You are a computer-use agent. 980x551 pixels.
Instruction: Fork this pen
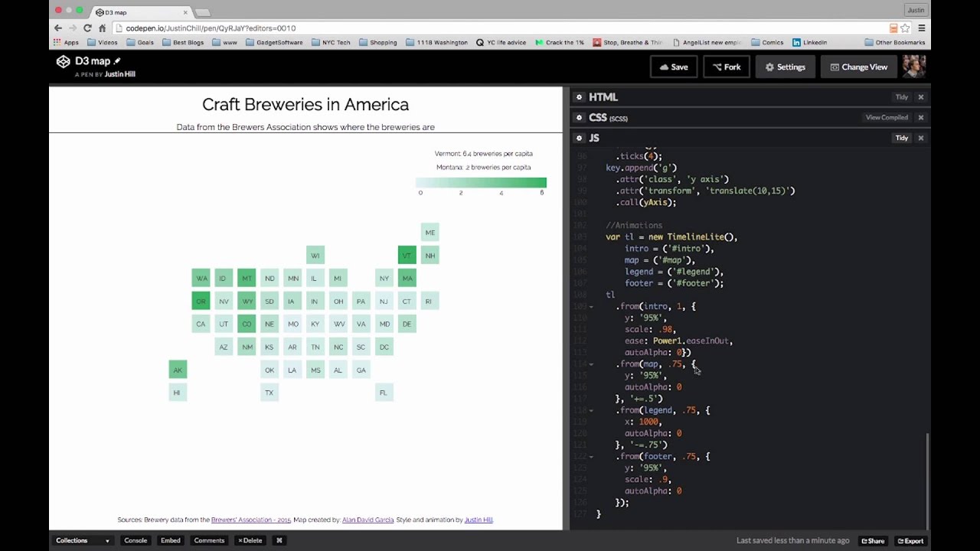click(727, 67)
